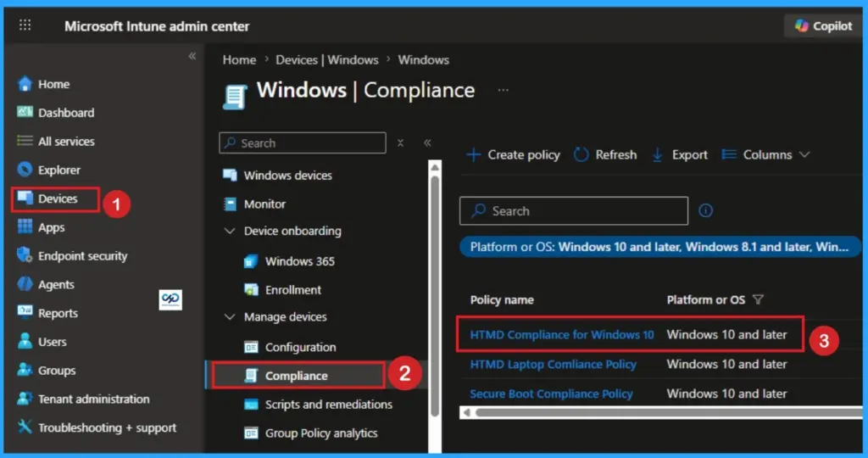This screenshot has width=868, height=458.
Task: Click the Reports icon in sidebar
Action: tap(25, 312)
